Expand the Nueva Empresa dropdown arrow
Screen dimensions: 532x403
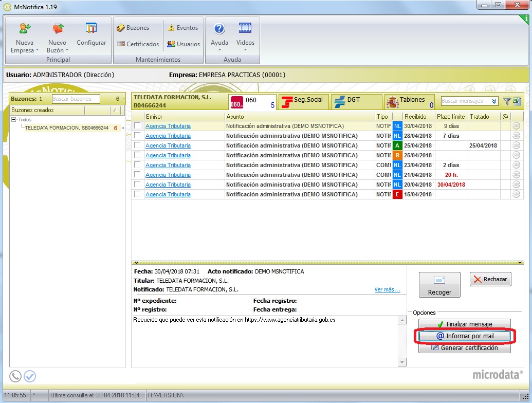pyautogui.click(x=38, y=50)
